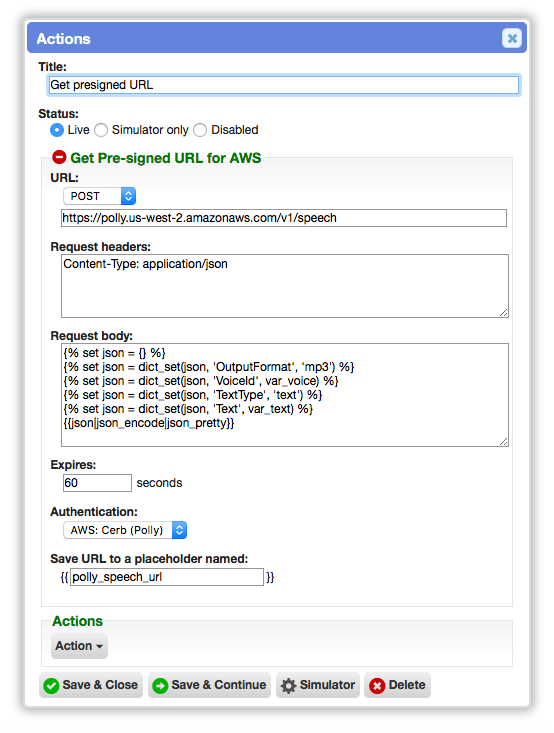Click the polly_speech_url placeholder name field

coord(167,577)
